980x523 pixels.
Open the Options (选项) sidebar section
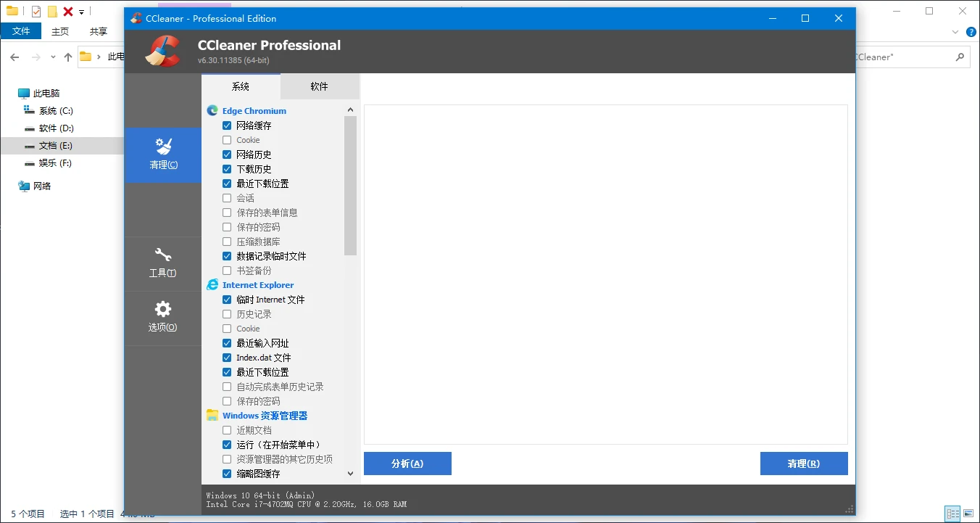(163, 318)
